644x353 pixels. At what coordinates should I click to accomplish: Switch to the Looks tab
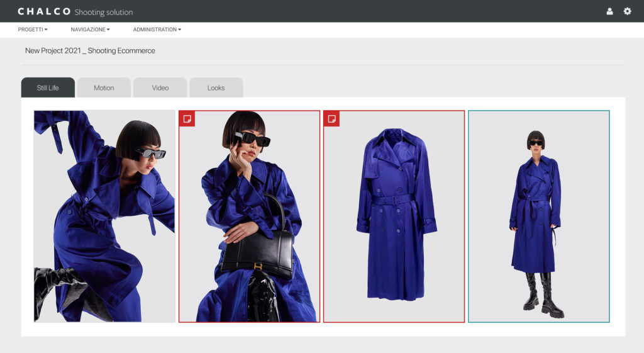pos(216,87)
